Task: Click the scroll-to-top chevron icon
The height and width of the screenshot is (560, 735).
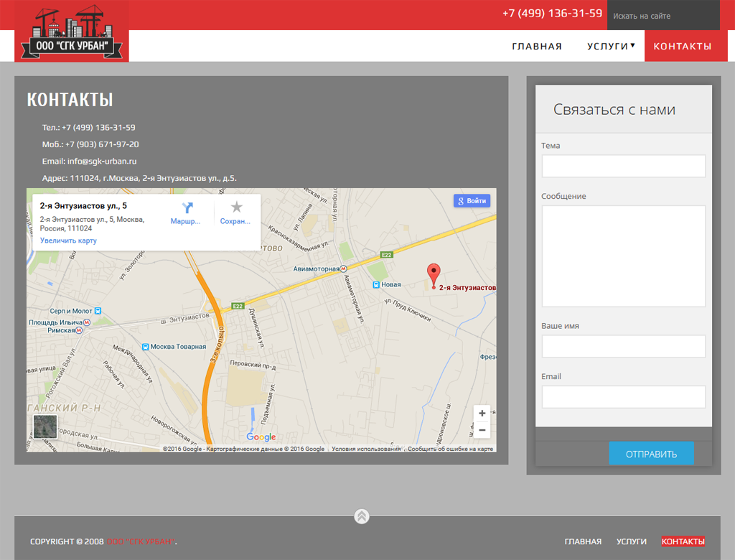Action: pyautogui.click(x=362, y=516)
